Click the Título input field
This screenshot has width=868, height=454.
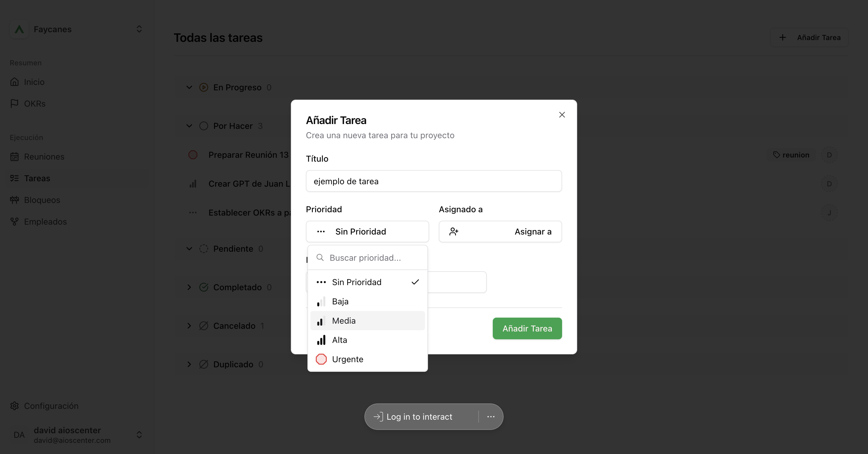[x=434, y=181]
